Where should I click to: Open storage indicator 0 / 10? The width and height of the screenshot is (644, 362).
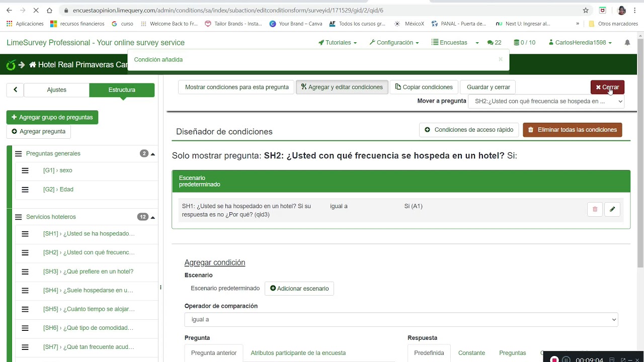524,43
